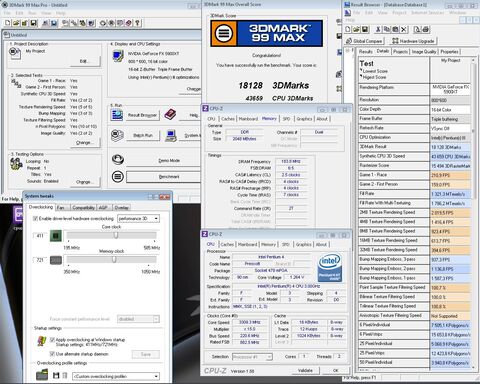Open Project menu in Result Browser
Image resolution: width=480 pixels, height=384 pixels.
(399, 13)
